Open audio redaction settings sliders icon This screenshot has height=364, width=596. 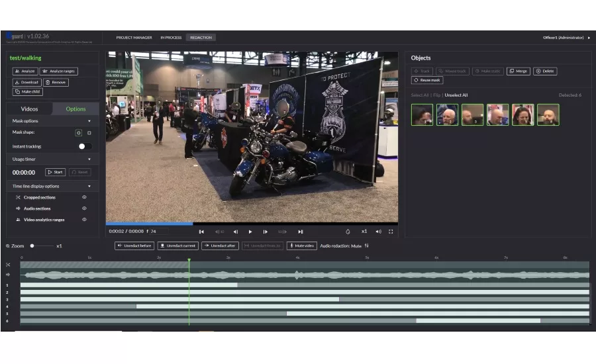(x=367, y=246)
